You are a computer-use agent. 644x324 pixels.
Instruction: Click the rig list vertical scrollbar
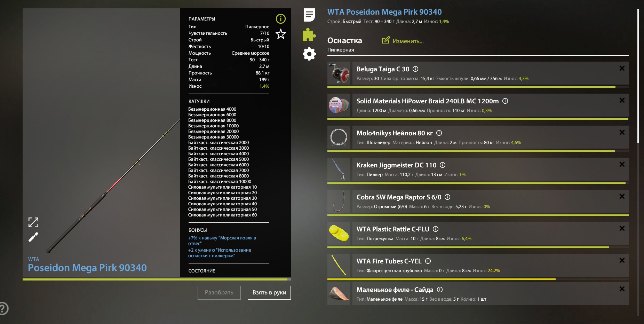pyautogui.click(x=638, y=76)
